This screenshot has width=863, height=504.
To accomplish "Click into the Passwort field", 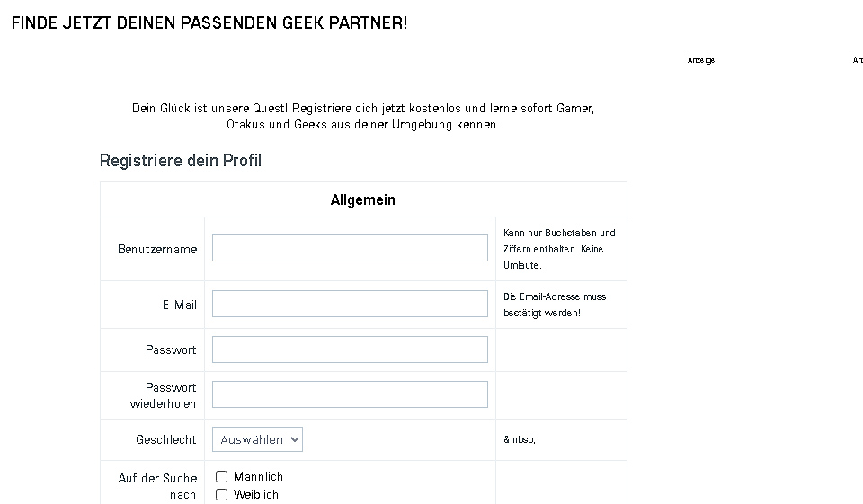I will 350,349.
